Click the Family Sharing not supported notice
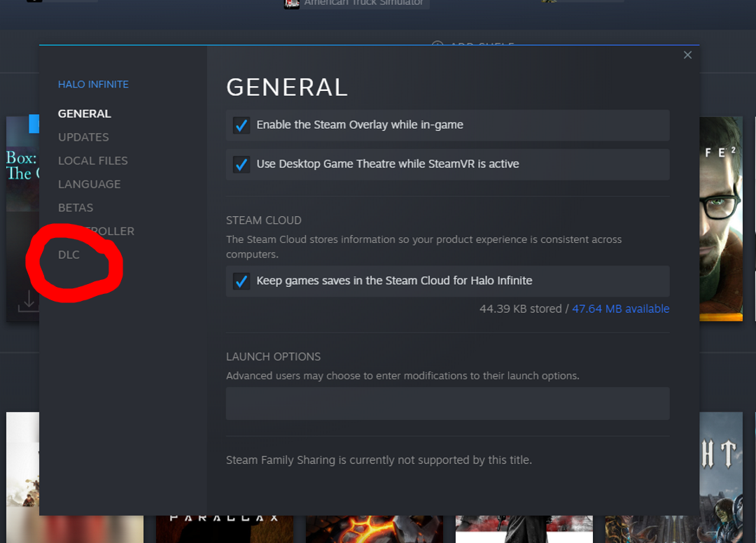This screenshot has height=543, width=756. (379, 460)
